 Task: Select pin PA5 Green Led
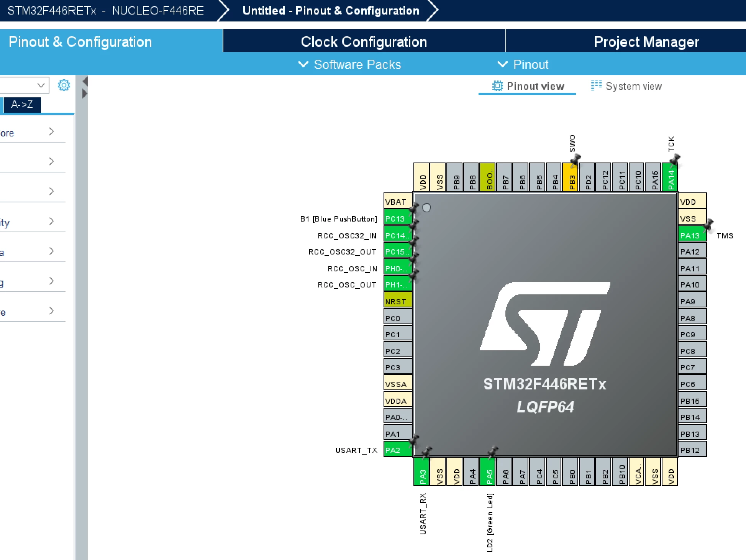coord(488,472)
